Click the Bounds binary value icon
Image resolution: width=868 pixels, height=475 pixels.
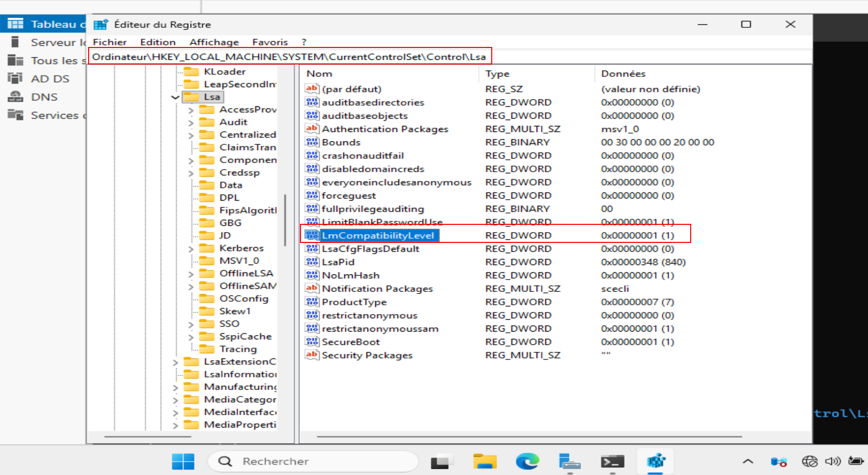[311, 142]
